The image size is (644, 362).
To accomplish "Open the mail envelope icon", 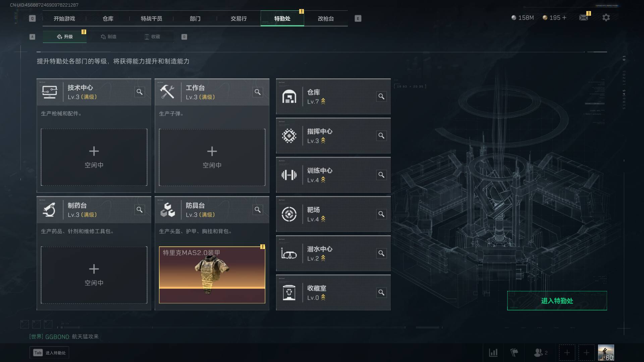I will [x=584, y=18].
